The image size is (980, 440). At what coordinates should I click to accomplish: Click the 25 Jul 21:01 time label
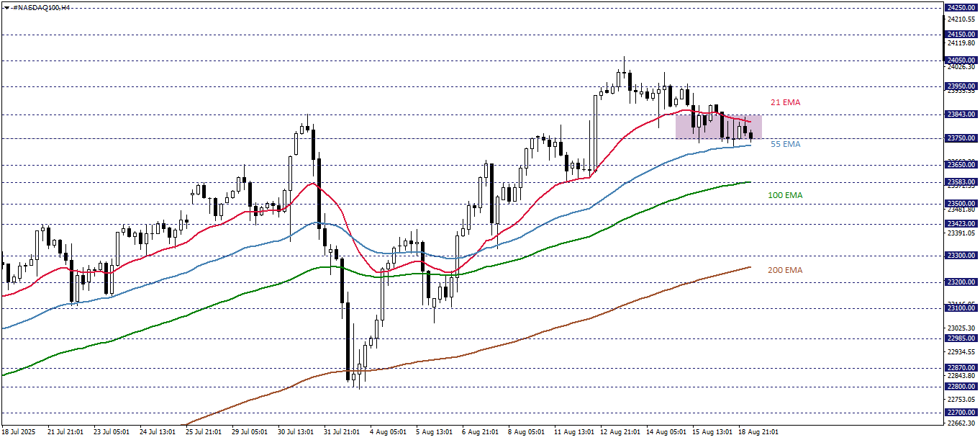click(x=204, y=432)
